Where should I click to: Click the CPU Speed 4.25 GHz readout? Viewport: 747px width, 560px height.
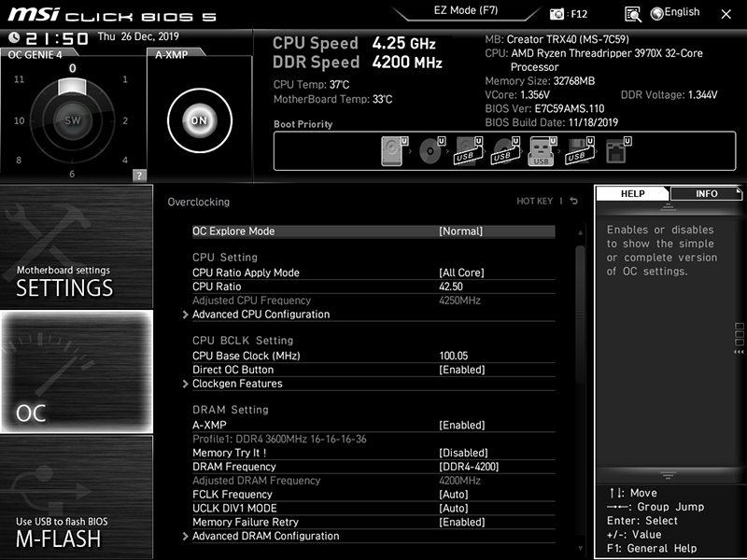tap(354, 43)
